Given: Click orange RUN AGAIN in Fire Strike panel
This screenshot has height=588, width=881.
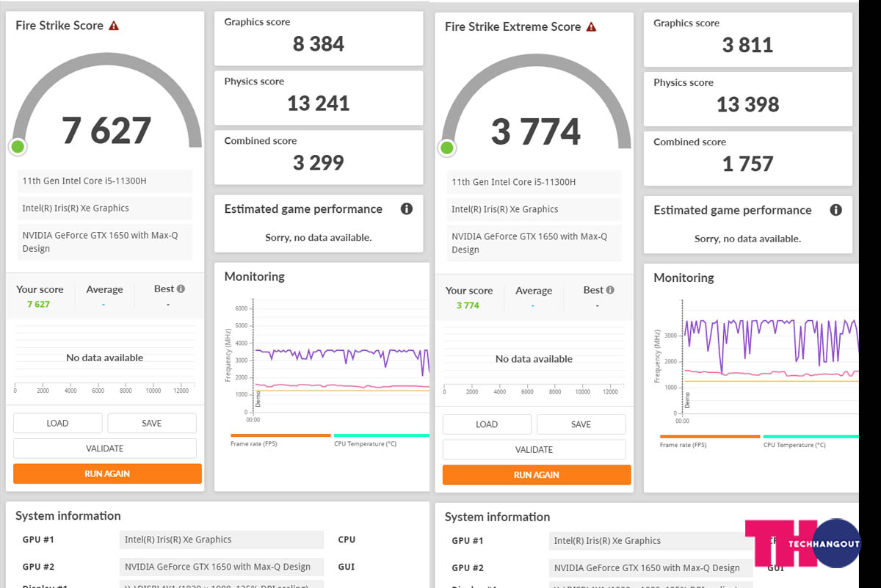Looking at the screenshot, I should (x=107, y=473).
